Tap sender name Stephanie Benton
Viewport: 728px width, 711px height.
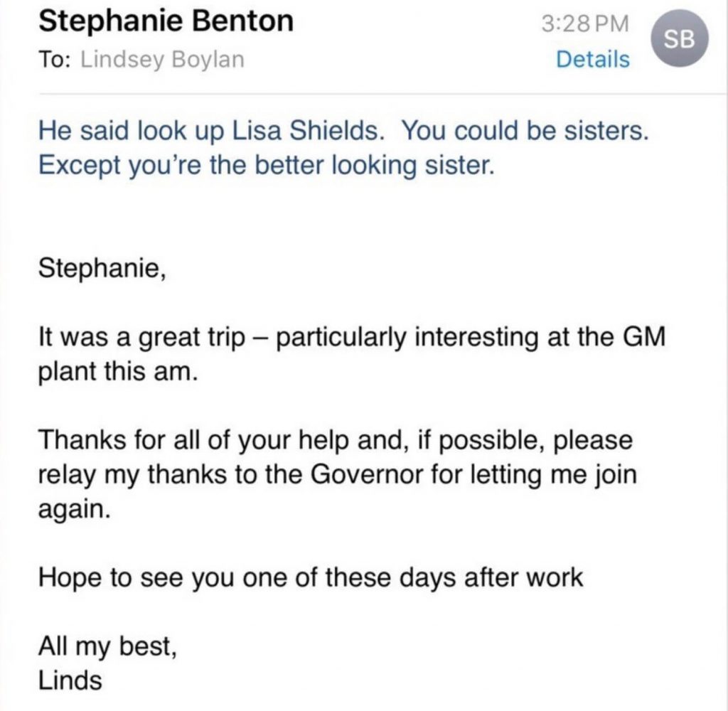pyautogui.click(x=165, y=21)
